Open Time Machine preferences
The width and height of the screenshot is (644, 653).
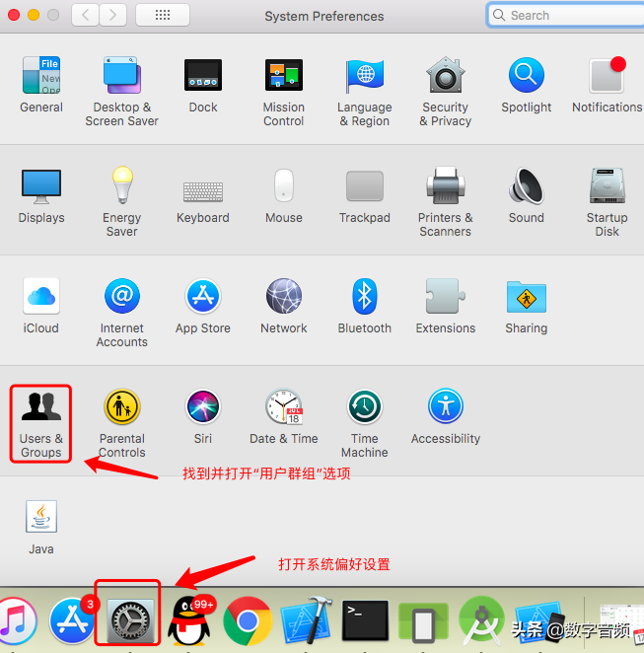coord(364,423)
